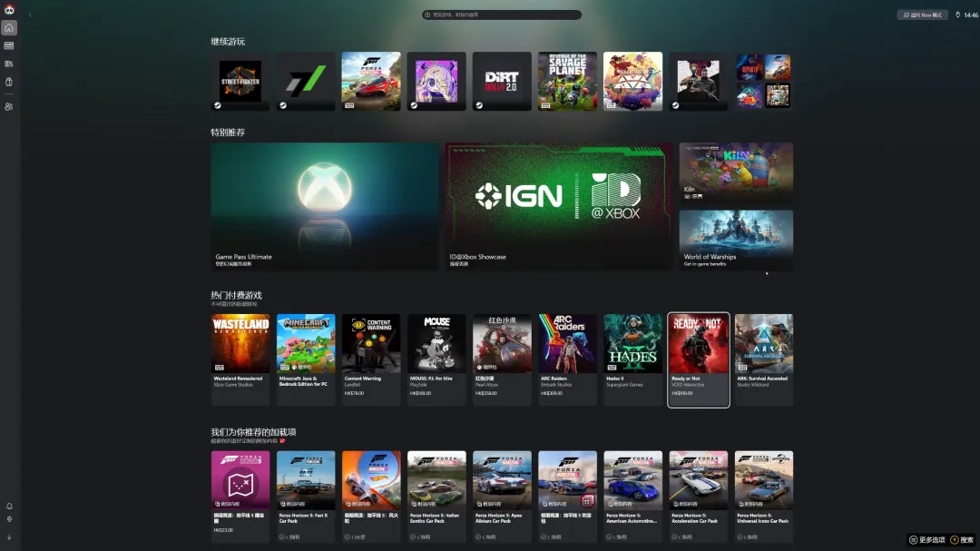This screenshot has height=551, width=980.
Task: Open Forza Horizon 5 Italian Exotics Car Pack
Action: click(436, 497)
